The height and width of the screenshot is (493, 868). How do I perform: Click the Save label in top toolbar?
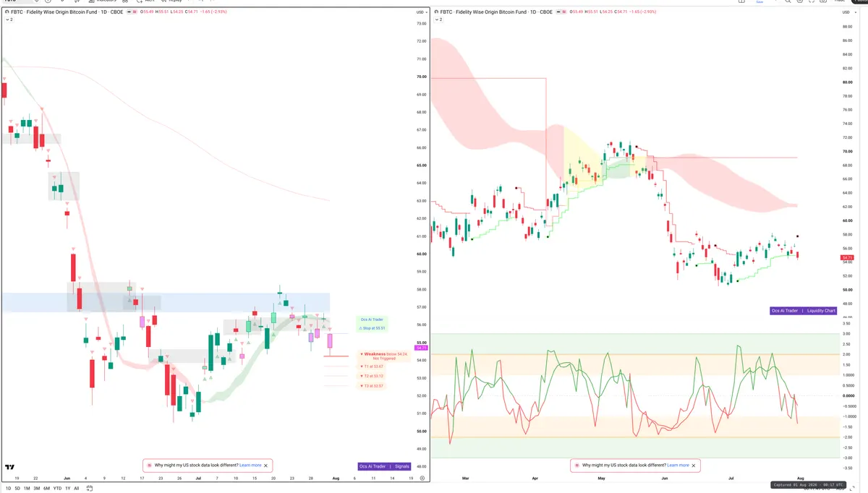click(759, 2)
